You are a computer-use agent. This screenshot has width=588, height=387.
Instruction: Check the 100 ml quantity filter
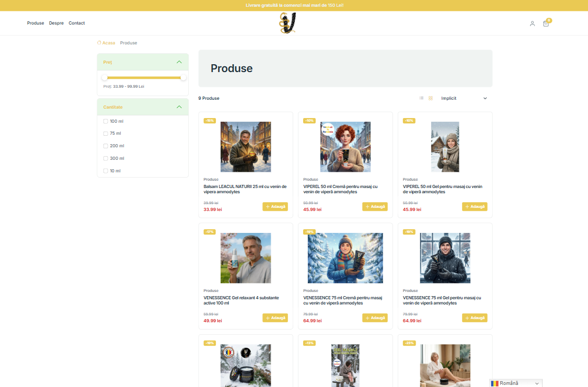(106, 121)
